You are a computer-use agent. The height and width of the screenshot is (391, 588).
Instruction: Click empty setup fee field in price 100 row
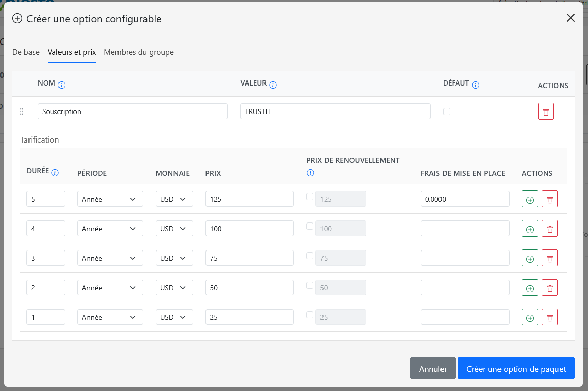point(465,229)
